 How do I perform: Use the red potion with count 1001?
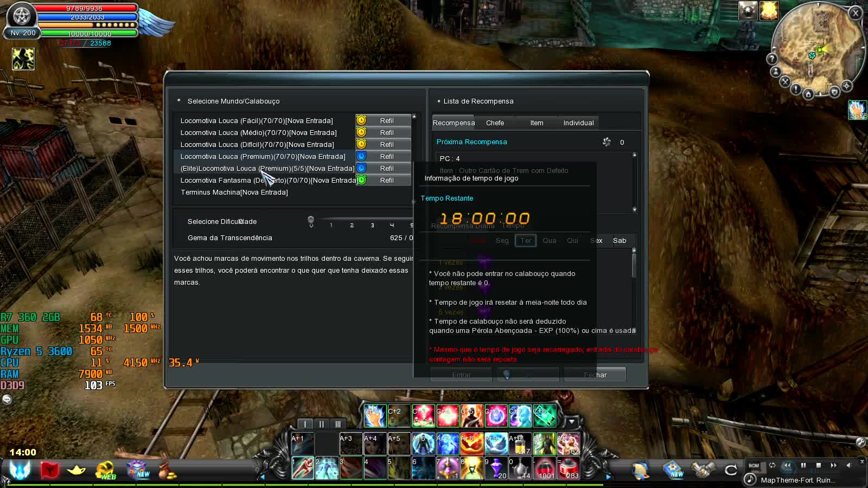(545, 468)
